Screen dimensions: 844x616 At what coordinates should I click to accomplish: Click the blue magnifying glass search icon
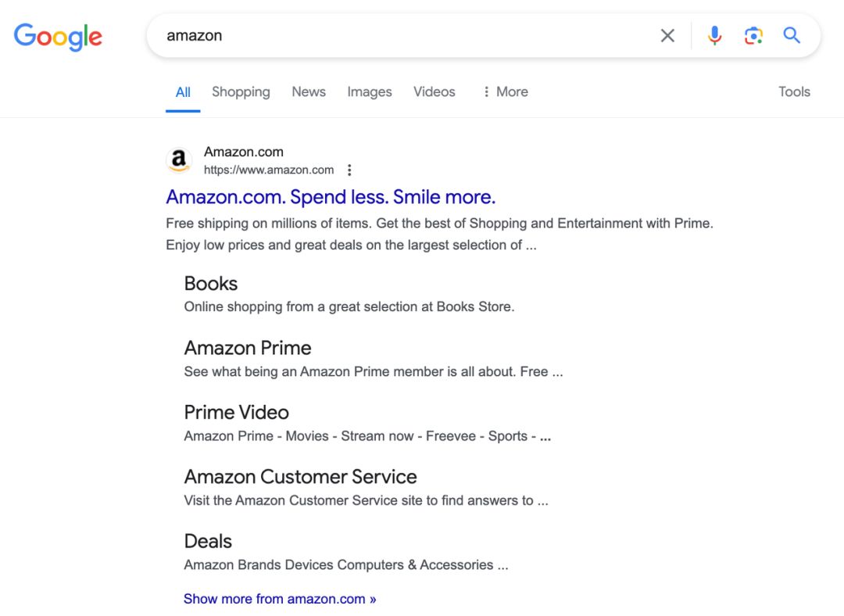tap(792, 35)
